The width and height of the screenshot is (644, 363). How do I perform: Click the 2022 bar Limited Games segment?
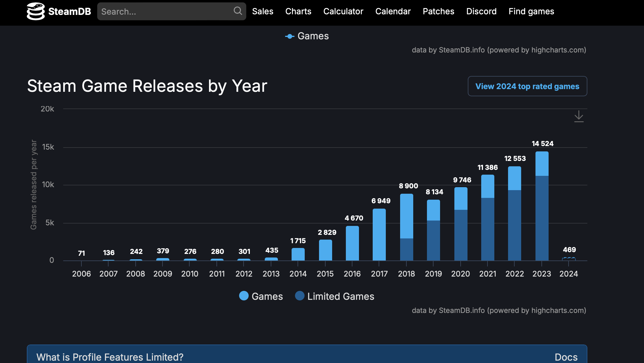coord(514,225)
